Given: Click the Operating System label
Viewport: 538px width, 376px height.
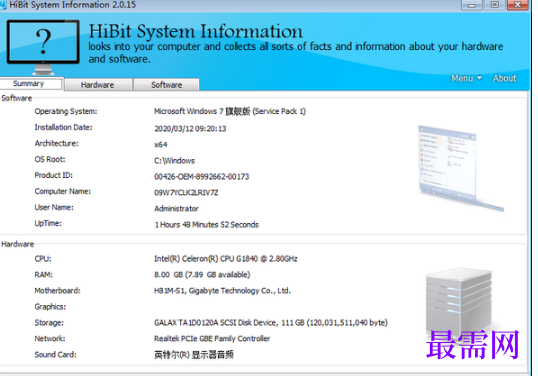Looking at the screenshot, I should tap(66, 111).
